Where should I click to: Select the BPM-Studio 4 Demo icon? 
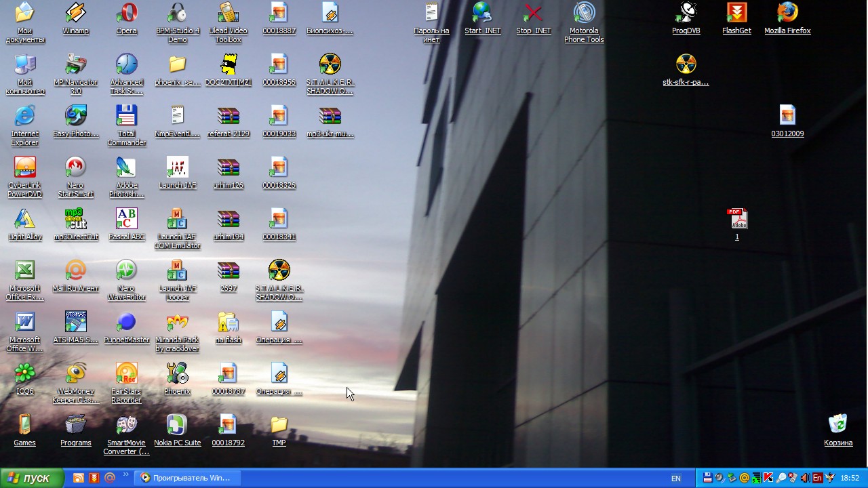(177, 22)
